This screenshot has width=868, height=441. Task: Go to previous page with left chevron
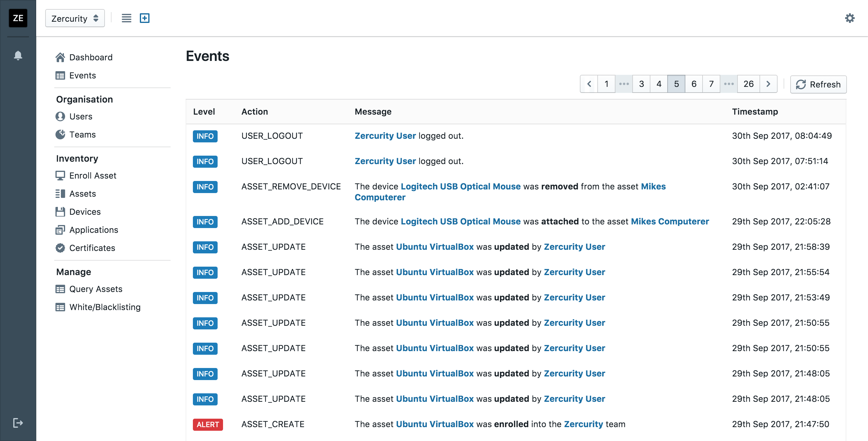(589, 84)
